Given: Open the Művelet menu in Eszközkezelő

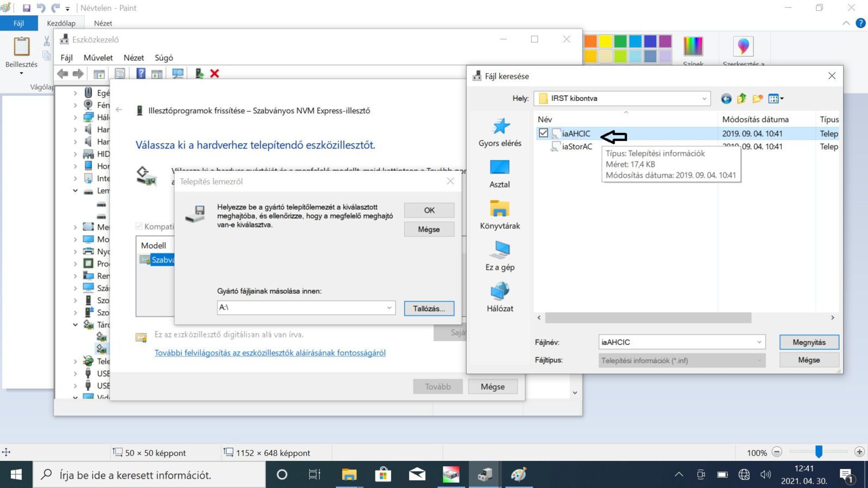Looking at the screenshot, I should click(x=98, y=57).
